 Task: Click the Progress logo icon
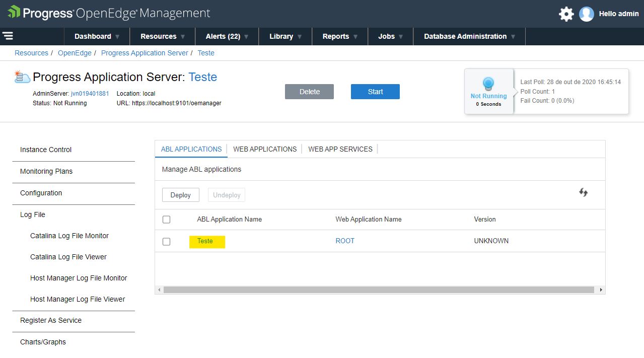[14, 12]
